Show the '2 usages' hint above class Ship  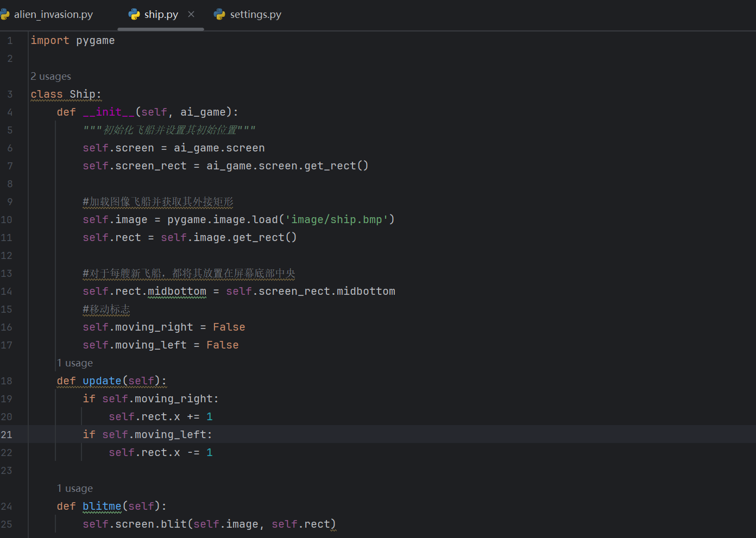[51, 77]
